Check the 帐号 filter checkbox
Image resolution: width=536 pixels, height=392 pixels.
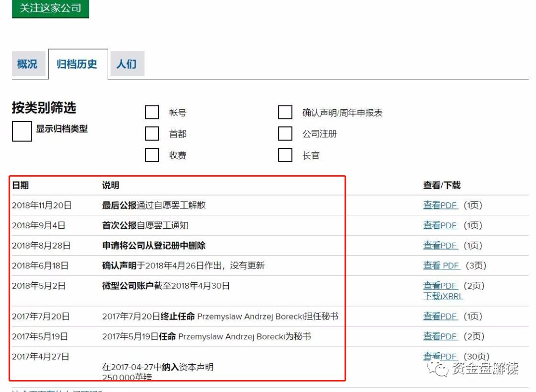[x=151, y=113]
